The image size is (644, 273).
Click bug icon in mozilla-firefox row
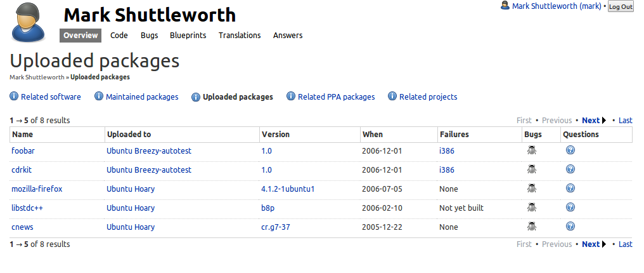531,189
